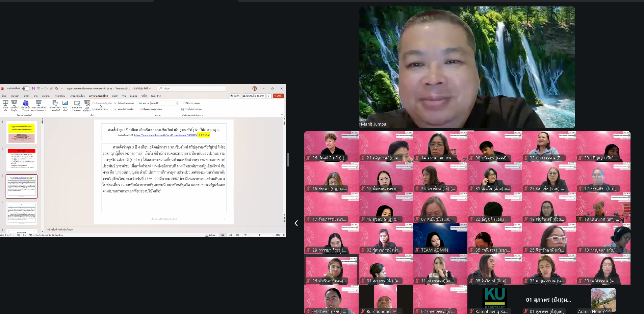The height and width of the screenshot is (314, 644).
Task: Open the monitor selection dropdown
Action: (164, 103)
